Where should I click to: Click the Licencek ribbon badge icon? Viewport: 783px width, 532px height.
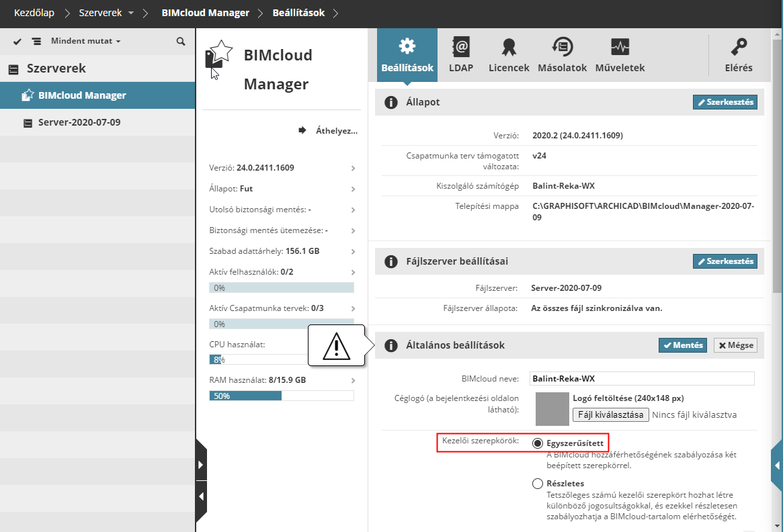click(509, 47)
